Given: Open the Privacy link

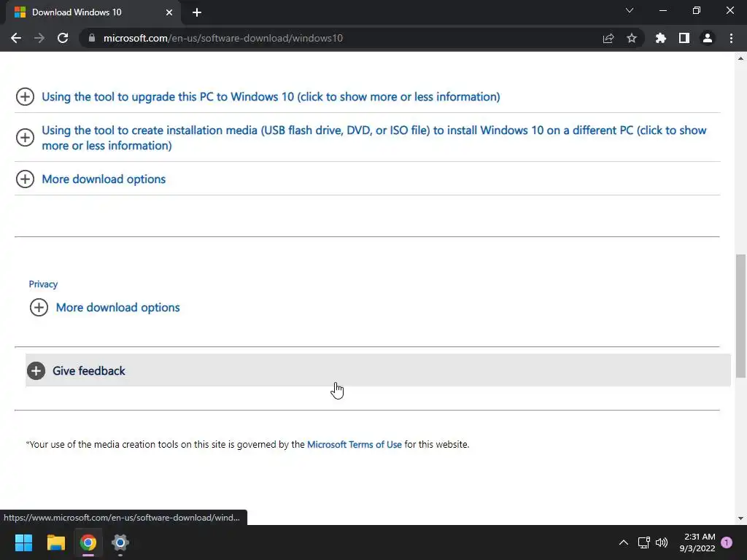Looking at the screenshot, I should pos(43,284).
